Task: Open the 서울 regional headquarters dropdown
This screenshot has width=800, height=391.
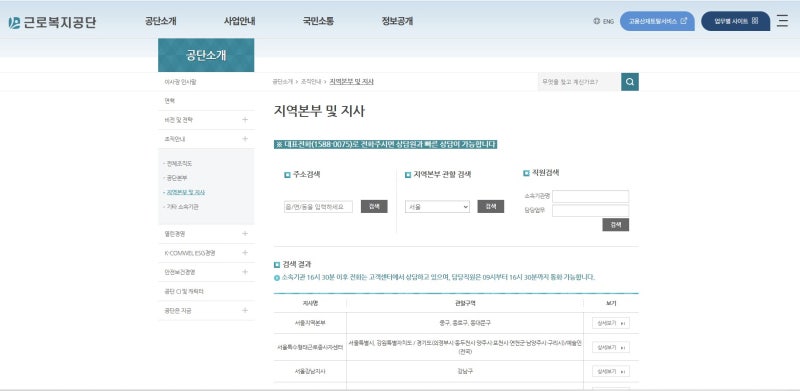Action: click(x=437, y=207)
